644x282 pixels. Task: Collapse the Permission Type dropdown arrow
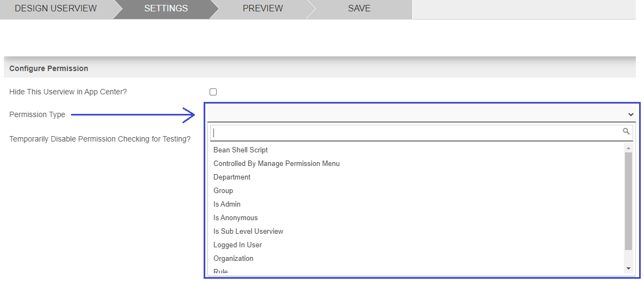630,114
